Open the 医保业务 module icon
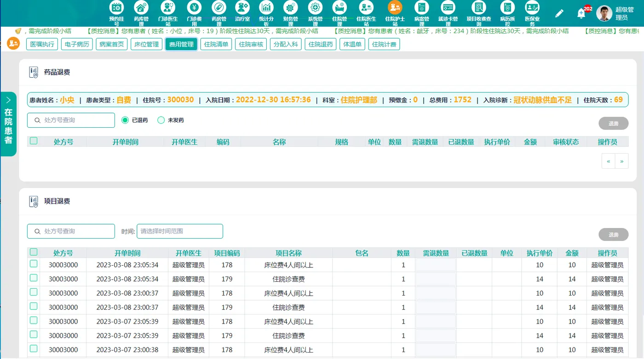The image size is (644, 359). pyautogui.click(x=532, y=7)
